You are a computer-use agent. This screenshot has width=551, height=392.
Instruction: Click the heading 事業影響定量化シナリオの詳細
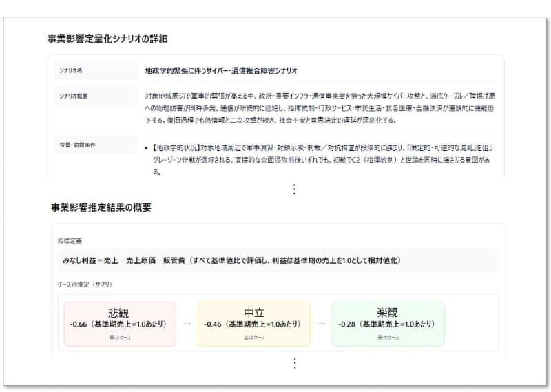[107, 39]
